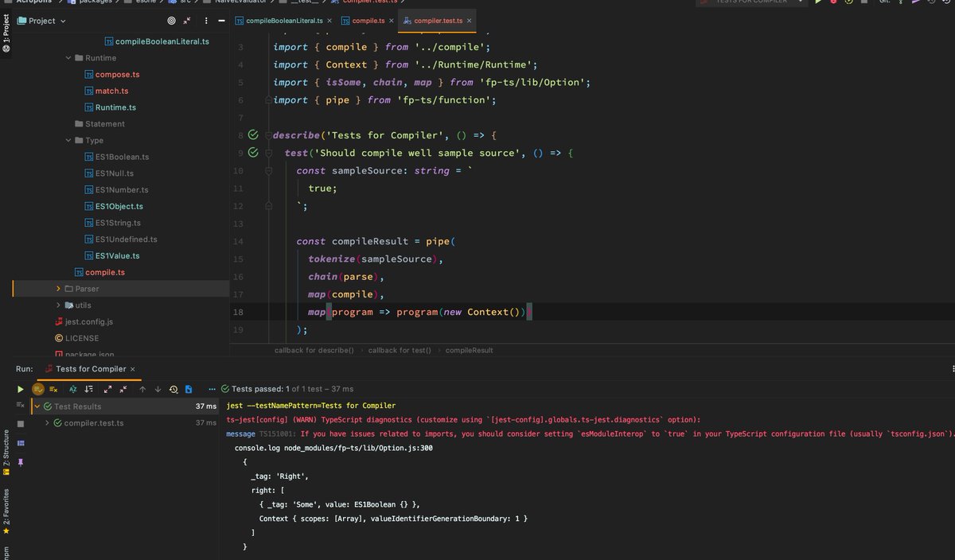This screenshot has width=955, height=560.
Task: Open ES1String.ts file
Action: (x=112, y=223)
